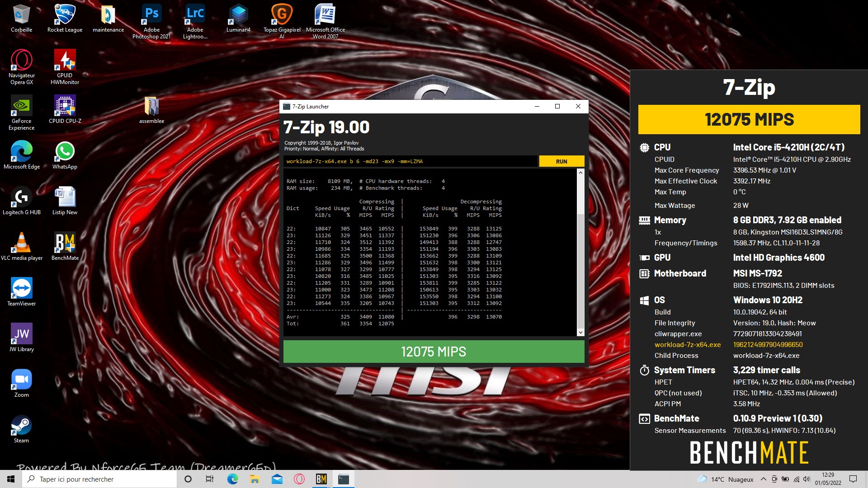This screenshot has width=868, height=488.
Task: Open weather widget 14°C Nuageux
Action: 725,479
